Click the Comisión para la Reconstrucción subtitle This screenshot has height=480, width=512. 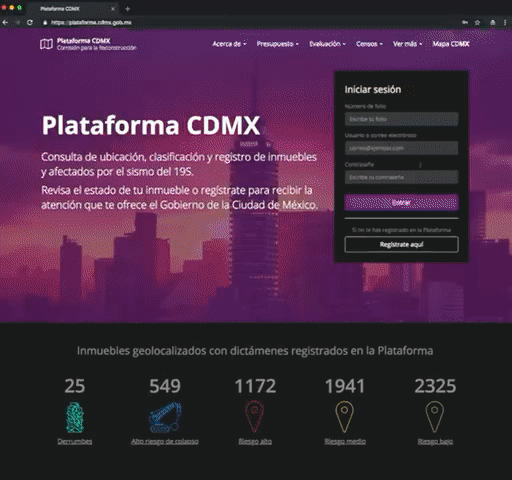pos(97,48)
